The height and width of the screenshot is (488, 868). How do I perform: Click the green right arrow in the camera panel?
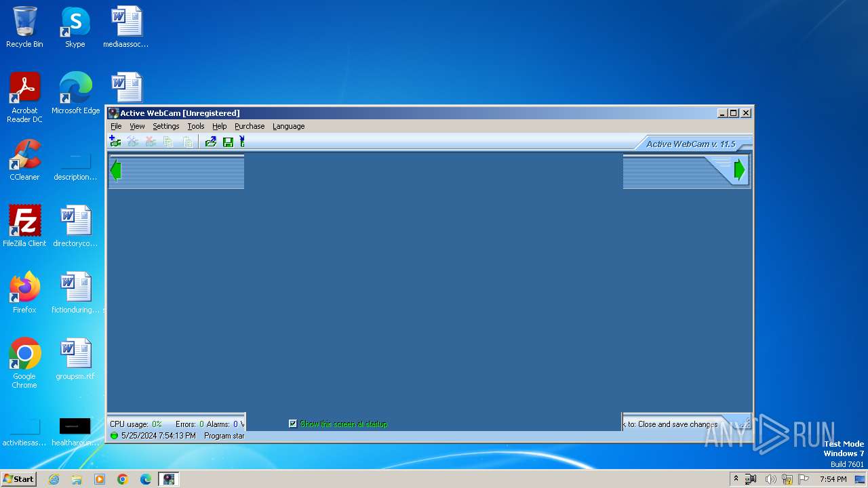click(739, 170)
